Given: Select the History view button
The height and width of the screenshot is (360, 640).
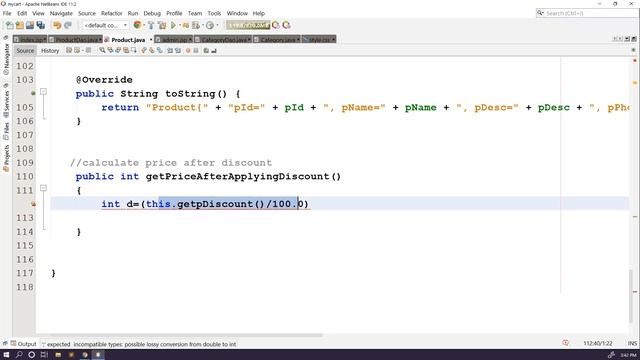Looking at the screenshot, I should [50, 51].
